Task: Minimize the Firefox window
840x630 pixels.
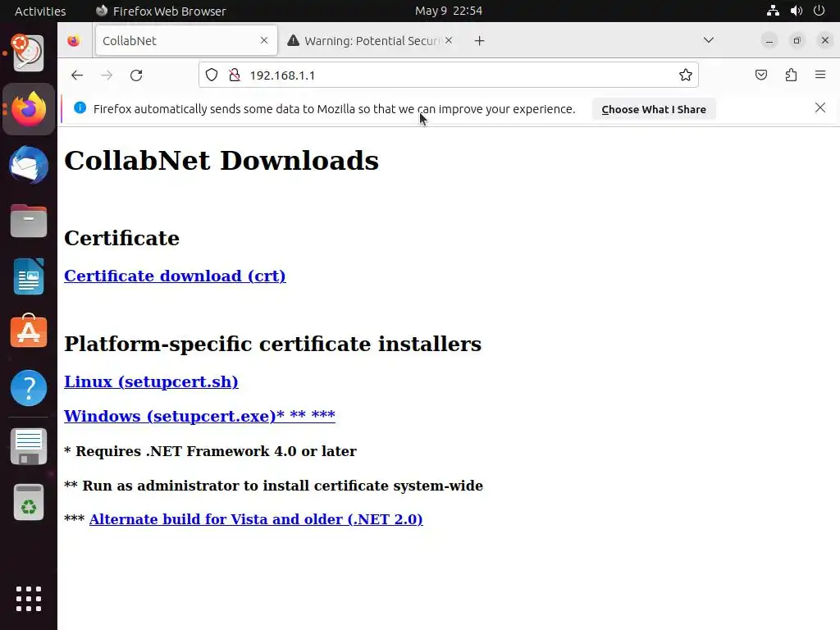Action: 769,41
